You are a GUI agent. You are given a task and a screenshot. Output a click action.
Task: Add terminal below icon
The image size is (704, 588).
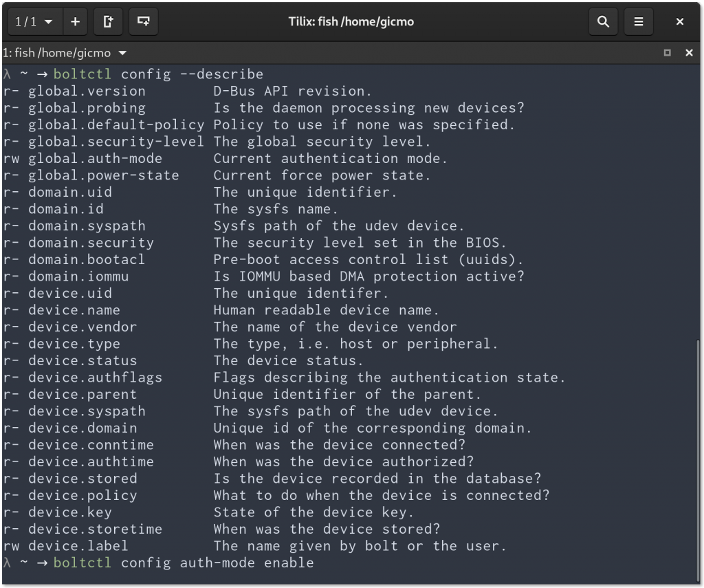tap(143, 22)
